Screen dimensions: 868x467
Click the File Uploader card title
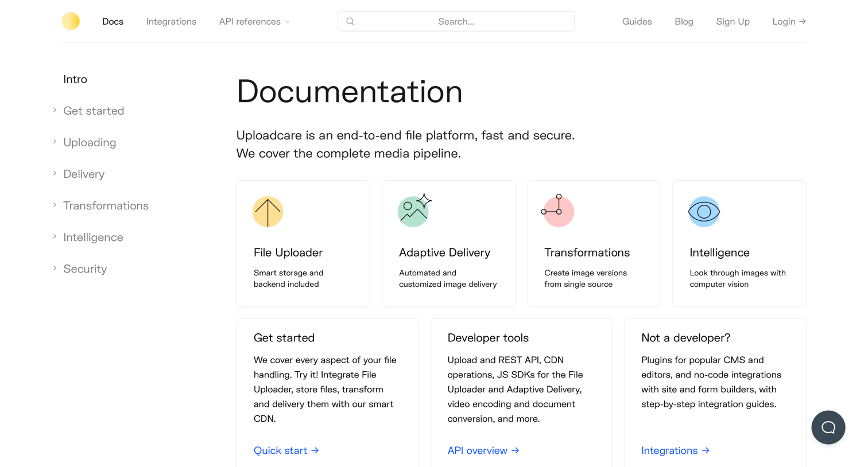[288, 252]
